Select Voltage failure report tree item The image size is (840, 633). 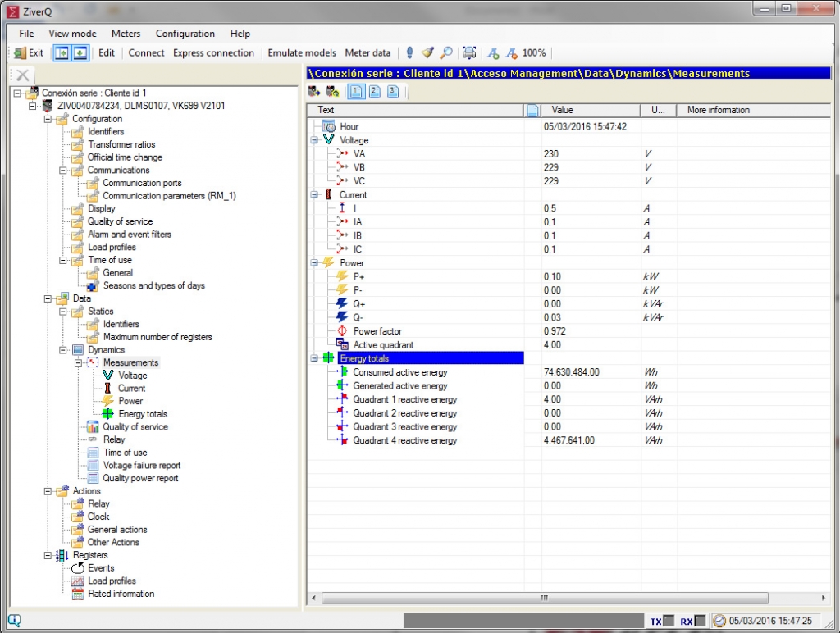click(x=142, y=465)
